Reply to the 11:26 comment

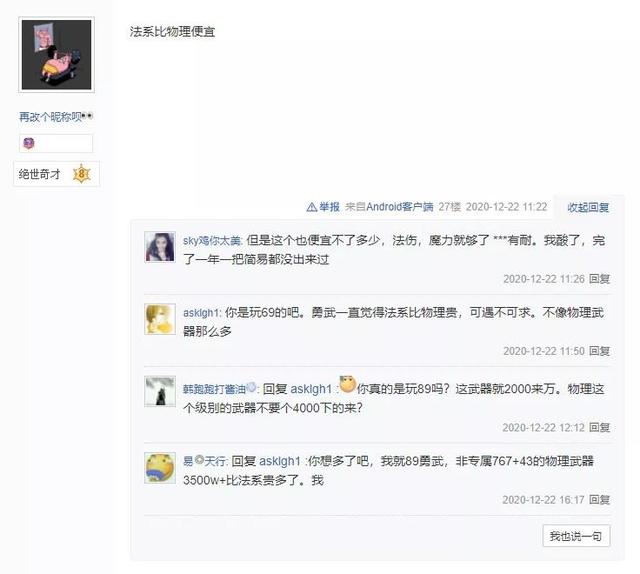click(x=599, y=279)
